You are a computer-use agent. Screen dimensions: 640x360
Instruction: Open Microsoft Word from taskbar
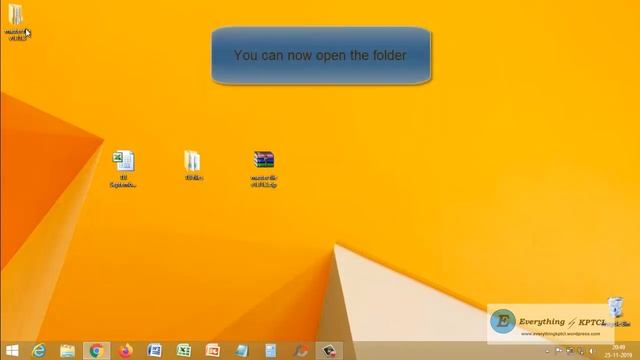click(x=155, y=351)
